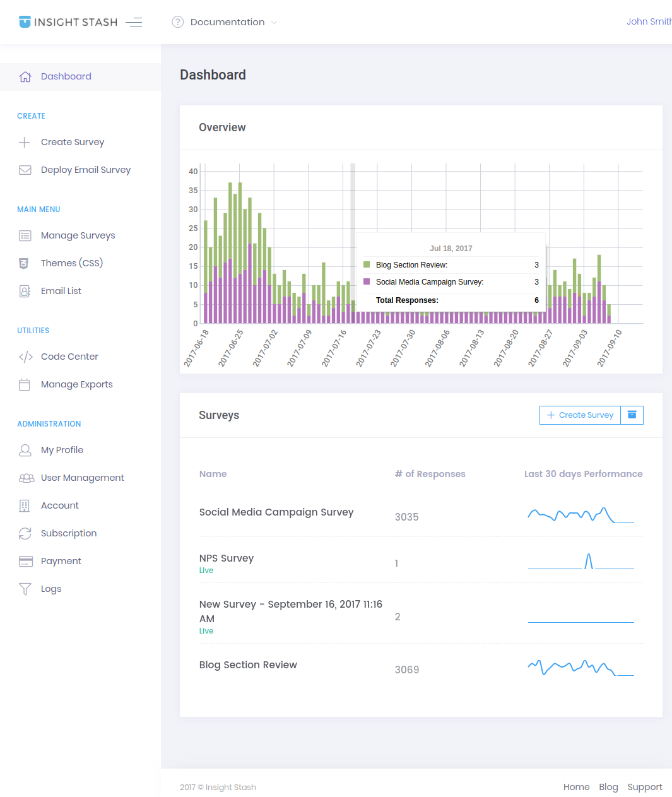Open the Support footer link
Image resolution: width=672 pixels, height=797 pixels.
tap(645, 787)
